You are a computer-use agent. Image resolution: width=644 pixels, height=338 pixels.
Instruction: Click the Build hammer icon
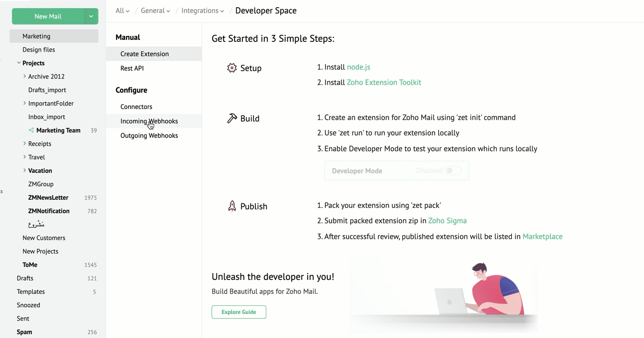click(x=232, y=118)
